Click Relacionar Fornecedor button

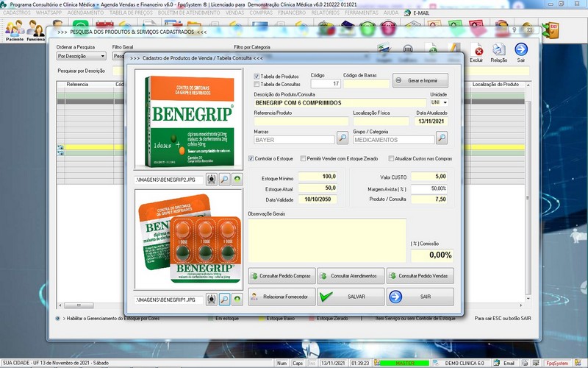coord(282,297)
